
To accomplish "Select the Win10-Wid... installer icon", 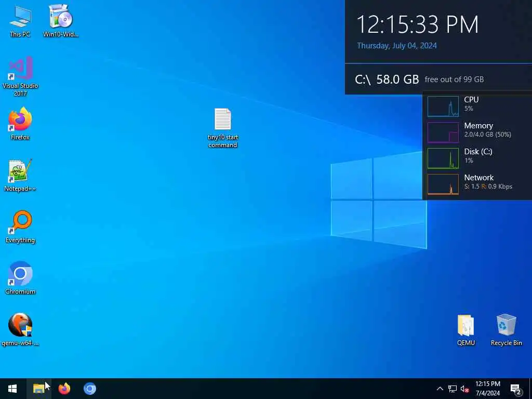I will coord(61,21).
